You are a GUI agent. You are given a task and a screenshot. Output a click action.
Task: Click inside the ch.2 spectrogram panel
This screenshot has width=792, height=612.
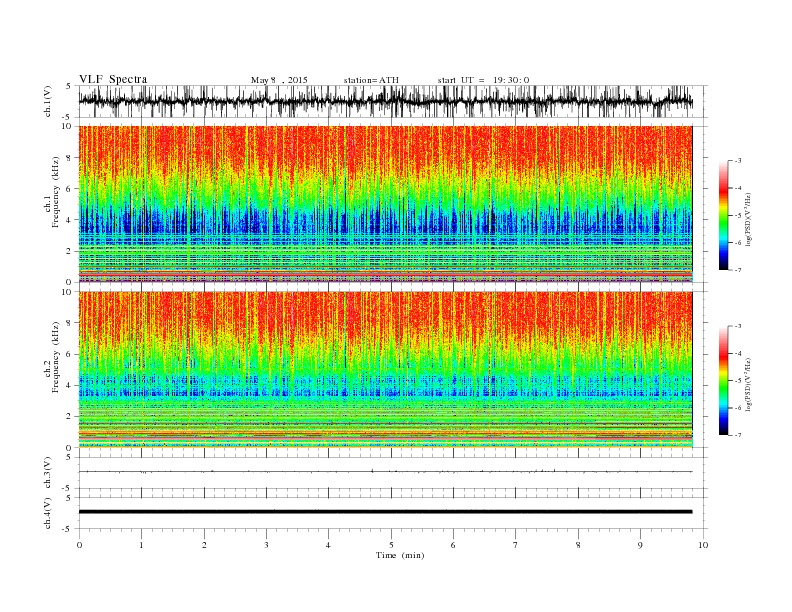[385, 369]
